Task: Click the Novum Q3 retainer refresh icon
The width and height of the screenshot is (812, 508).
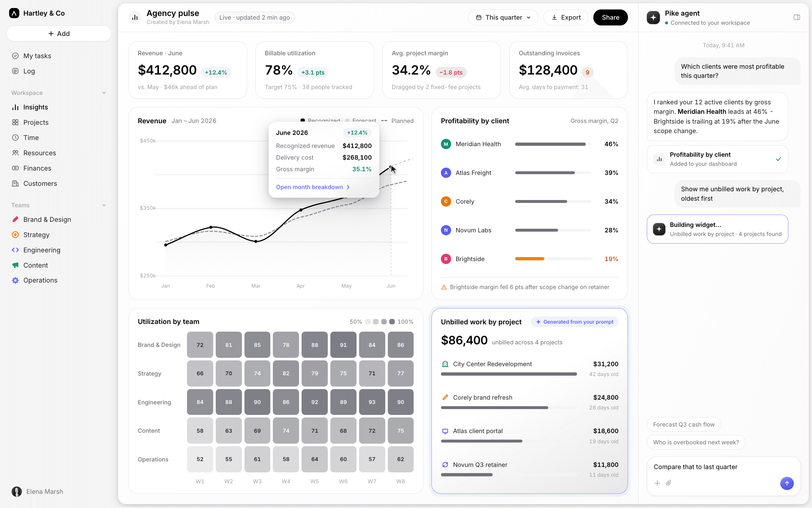Action: pos(445,465)
